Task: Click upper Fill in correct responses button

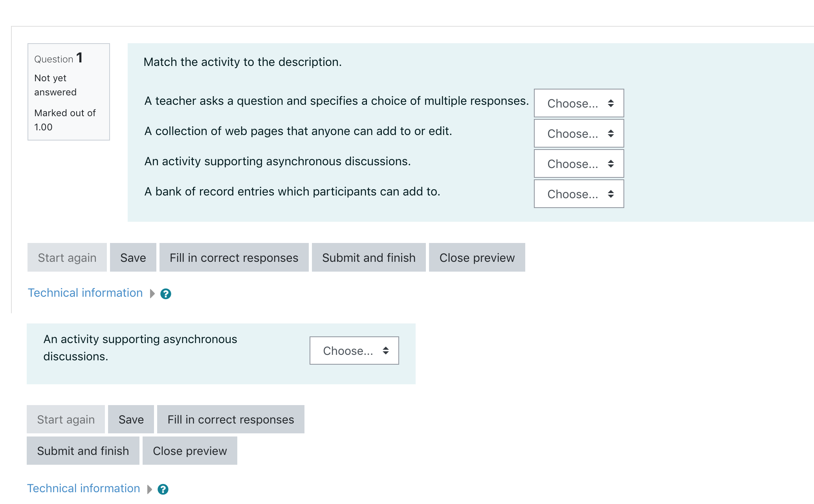Action: pos(234,257)
